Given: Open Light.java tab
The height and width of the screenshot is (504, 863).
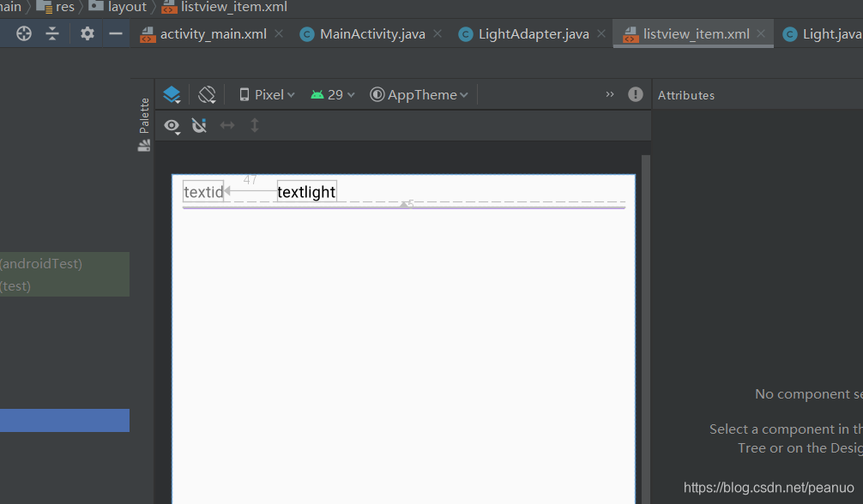Looking at the screenshot, I should [823, 34].
